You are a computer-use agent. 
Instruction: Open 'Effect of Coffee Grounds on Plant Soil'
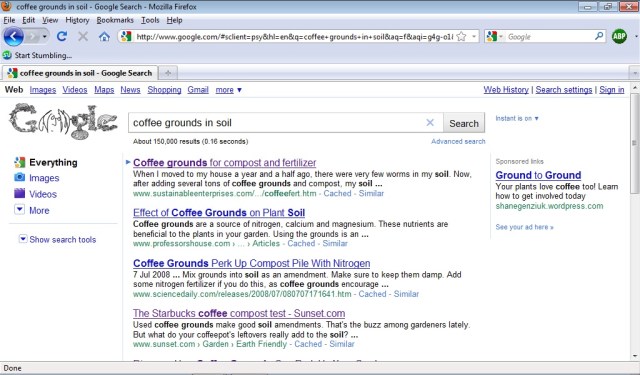(219, 213)
